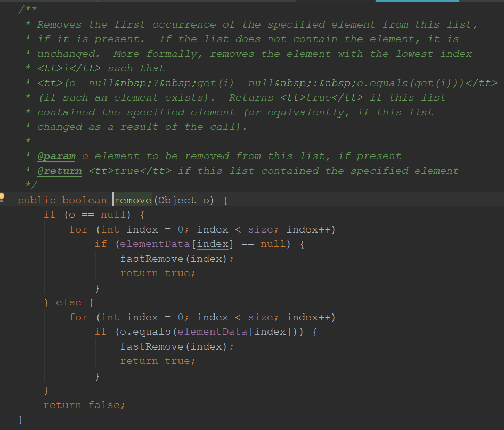Click elementData in the "== null" comparison

click(x=155, y=244)
